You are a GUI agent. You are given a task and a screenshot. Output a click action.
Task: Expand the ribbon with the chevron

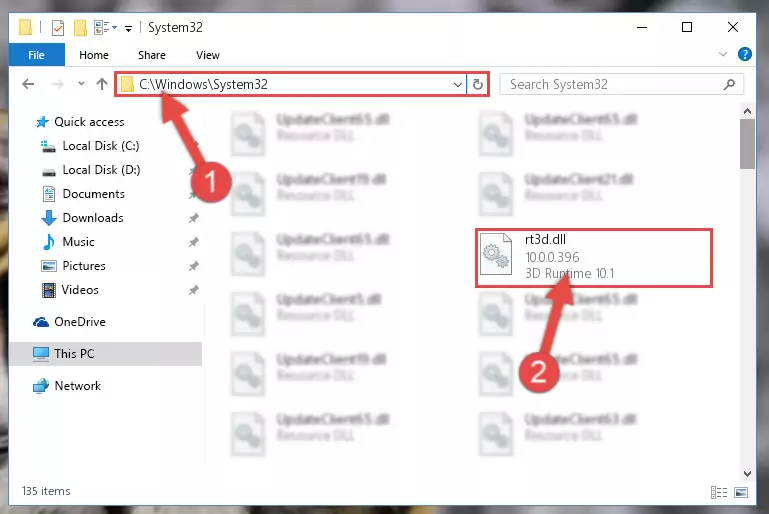coord(722,54)
